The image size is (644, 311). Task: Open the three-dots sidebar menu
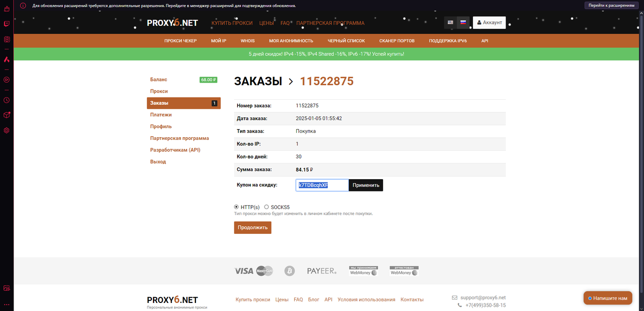[x=6, y=304]
